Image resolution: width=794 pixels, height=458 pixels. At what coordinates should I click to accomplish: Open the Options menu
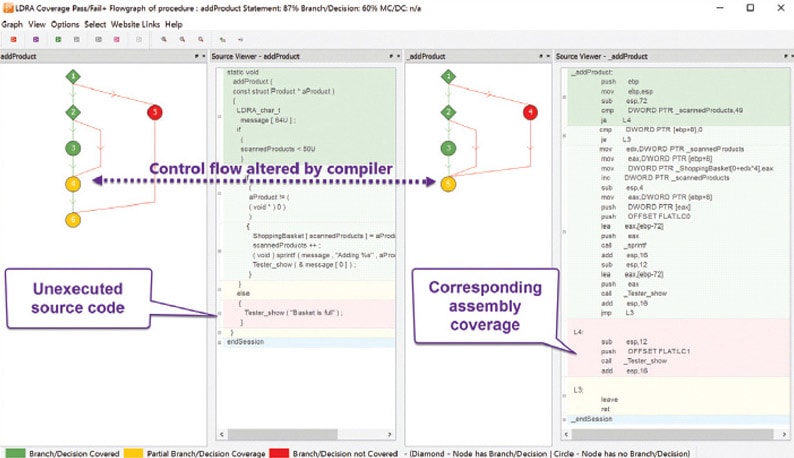[x=65, y=24]
